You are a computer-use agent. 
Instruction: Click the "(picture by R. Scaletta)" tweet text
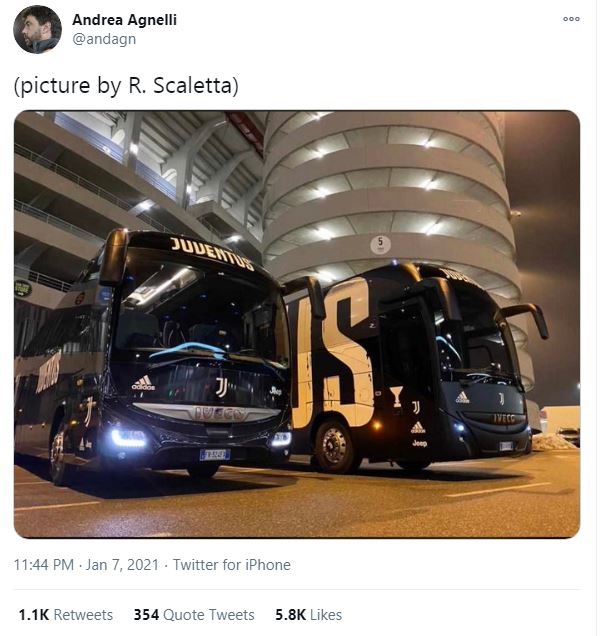click(127, 86)
